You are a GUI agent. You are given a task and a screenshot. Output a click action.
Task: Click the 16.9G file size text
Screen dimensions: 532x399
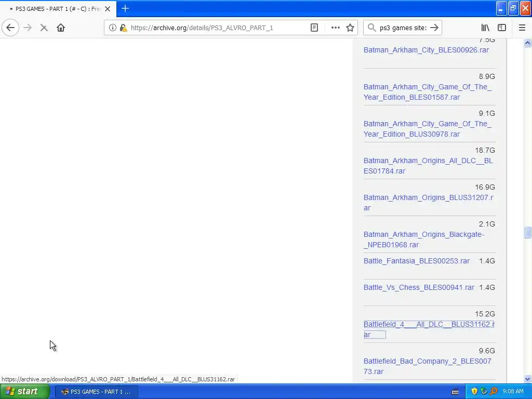click(485, 187)
